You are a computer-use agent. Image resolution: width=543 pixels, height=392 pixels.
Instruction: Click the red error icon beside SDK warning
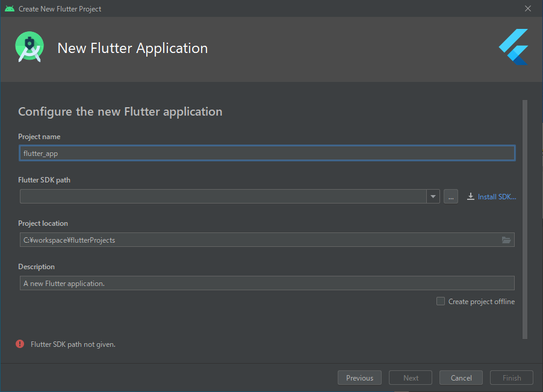[x=20, y=344]
